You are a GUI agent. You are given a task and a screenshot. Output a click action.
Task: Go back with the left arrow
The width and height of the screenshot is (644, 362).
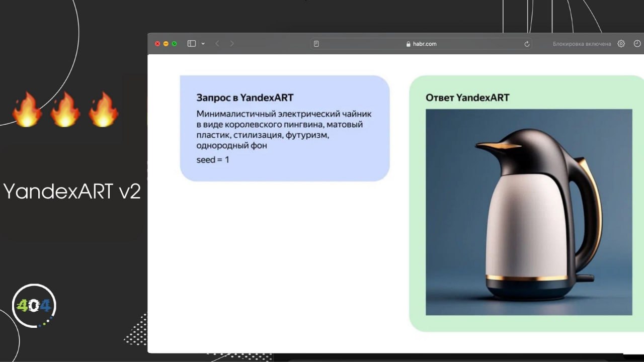(217, 44)
